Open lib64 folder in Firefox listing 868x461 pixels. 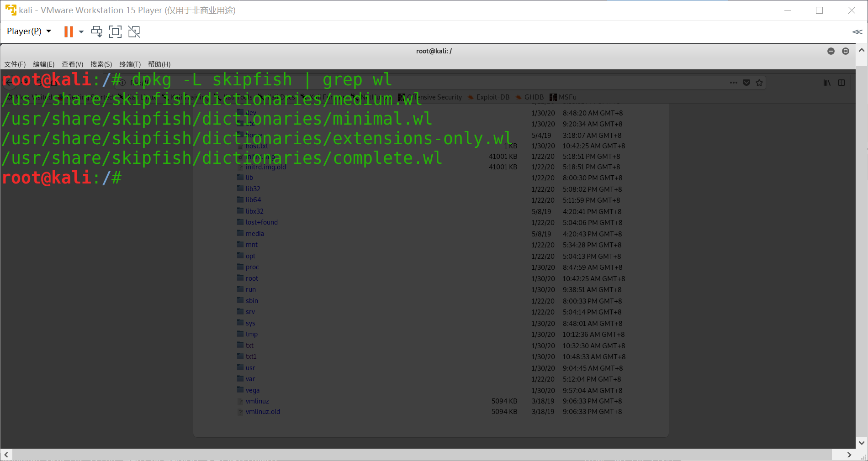point(254,200)
